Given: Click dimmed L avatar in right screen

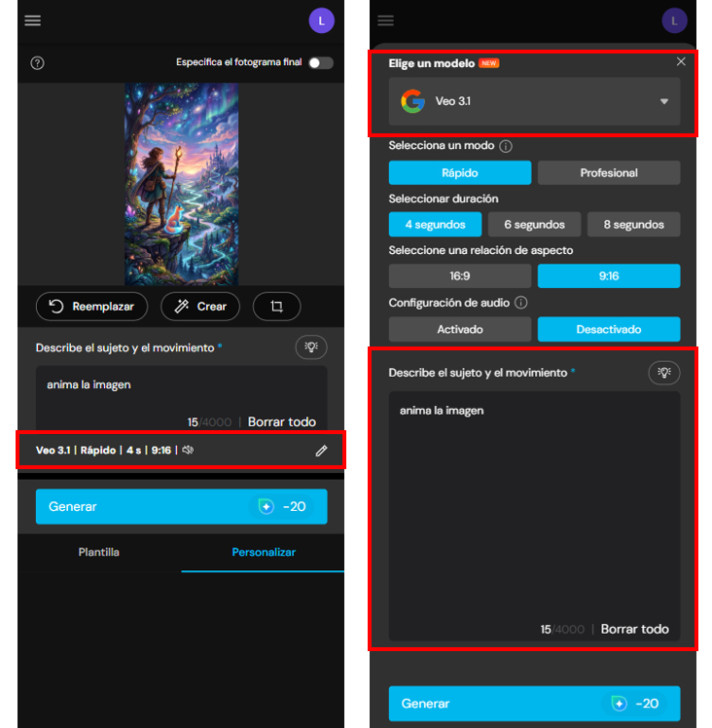Looking at the screenshot, I should [x=674, y=20].
